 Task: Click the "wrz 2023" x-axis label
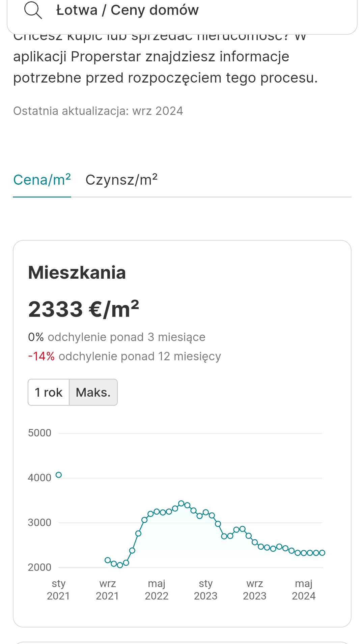(x=255, y=589)
